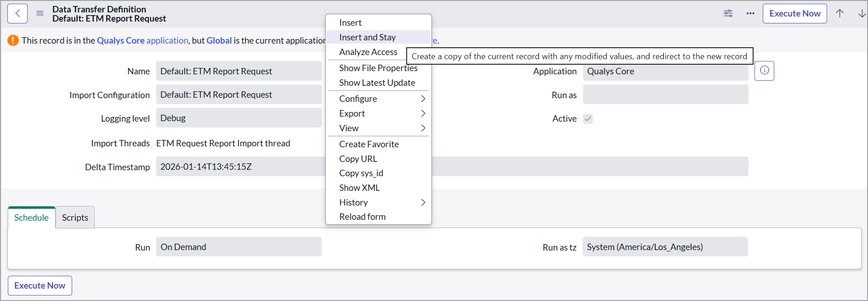This screenshot has height=301, width=868.
Task: Switch to the Schedule tab
Action: click(x=31, y=217)
